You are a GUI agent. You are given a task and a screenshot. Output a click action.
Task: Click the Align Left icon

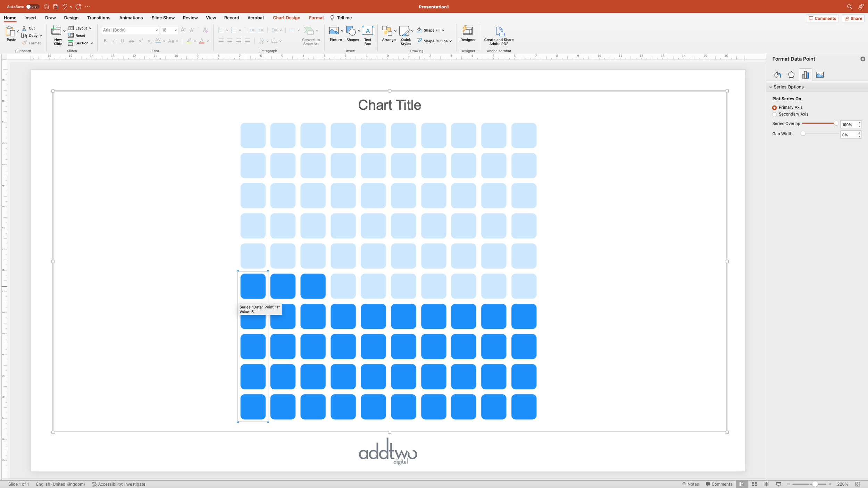coord(221,41)
